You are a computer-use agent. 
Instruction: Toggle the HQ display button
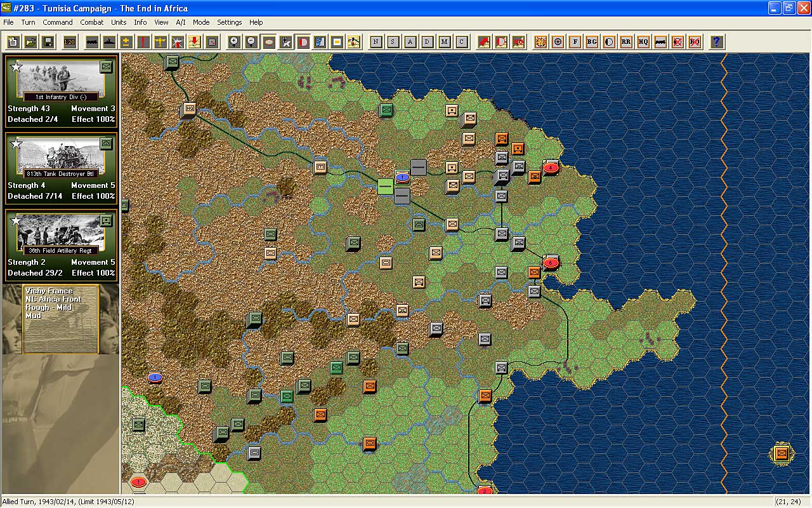point(643,42)
